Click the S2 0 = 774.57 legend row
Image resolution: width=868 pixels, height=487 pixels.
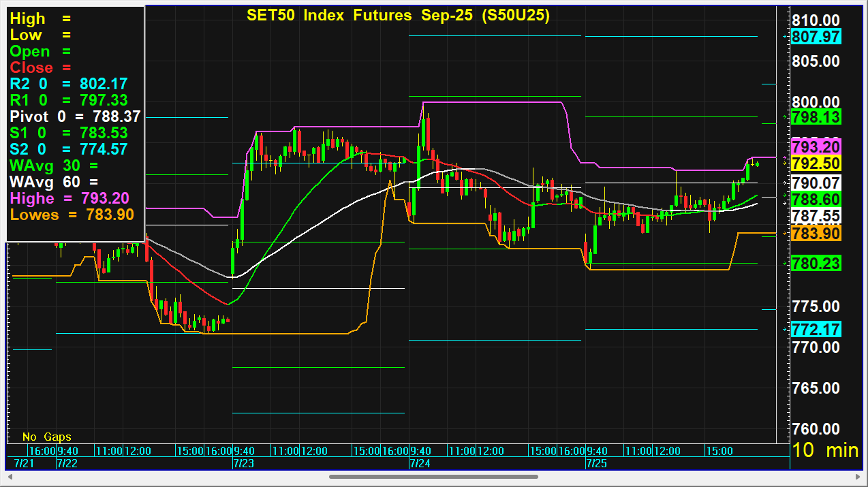pos(69,149)
